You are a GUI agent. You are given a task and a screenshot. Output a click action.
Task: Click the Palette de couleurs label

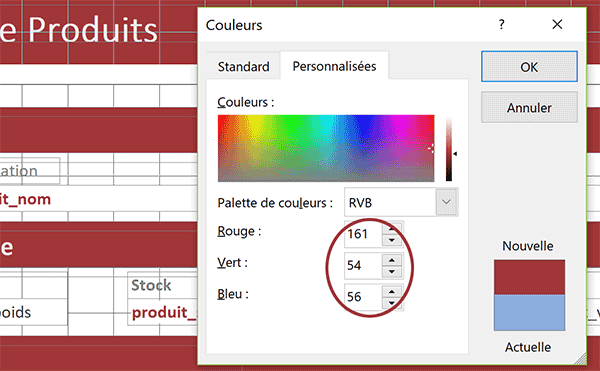[275, 203]
